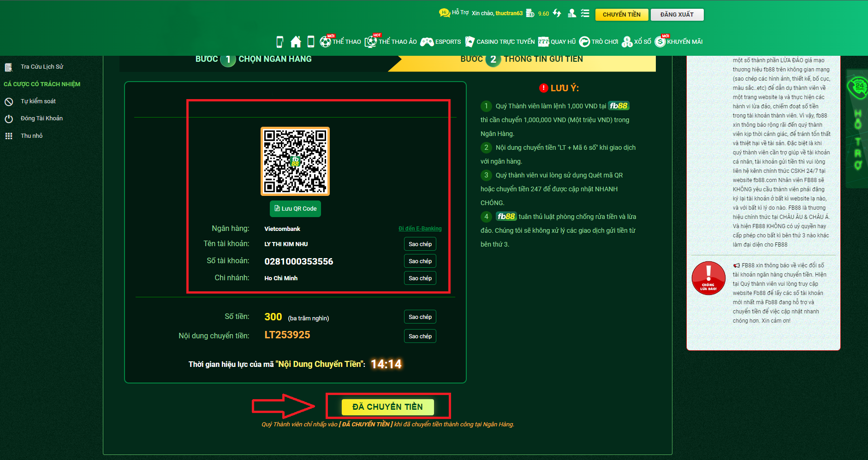
Task: Click the Tự kiểm soát prohibition icon
Action: point(9,101)
